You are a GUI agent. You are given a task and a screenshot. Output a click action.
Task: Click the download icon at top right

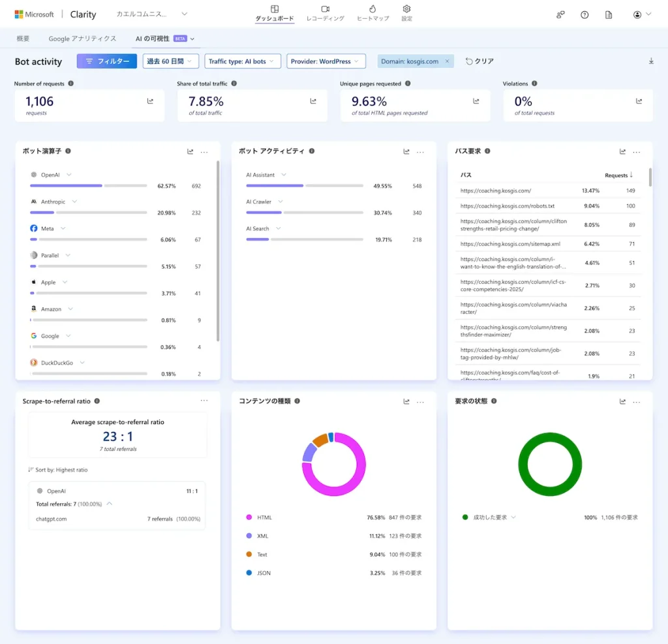coord(651,61)
